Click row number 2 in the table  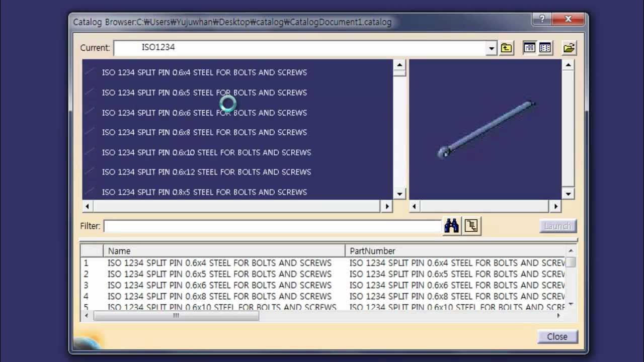[x=86, y=274]
